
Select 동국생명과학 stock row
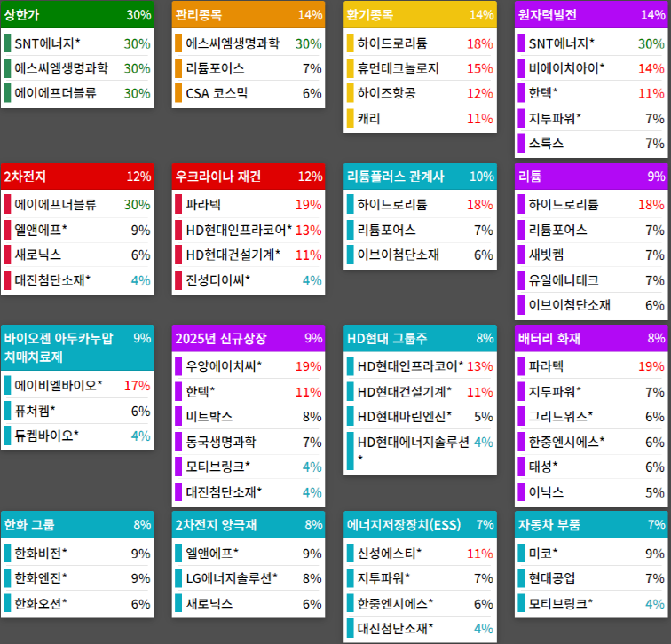[249, 442]
